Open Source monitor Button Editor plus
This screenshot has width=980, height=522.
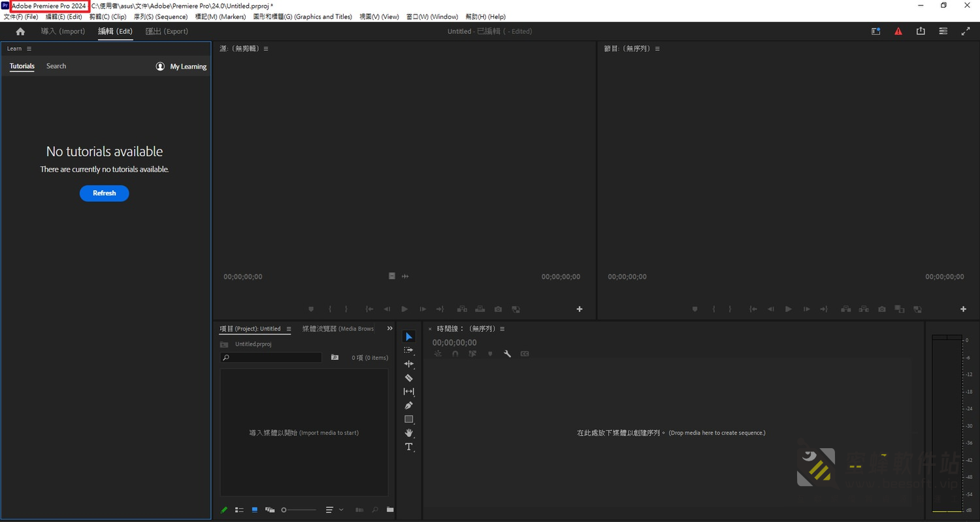(x=580, y=309)
